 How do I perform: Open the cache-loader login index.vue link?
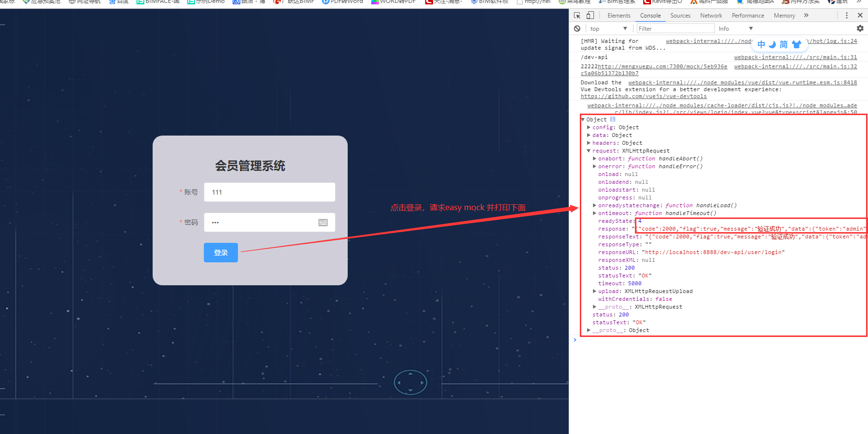coord(722,109)
